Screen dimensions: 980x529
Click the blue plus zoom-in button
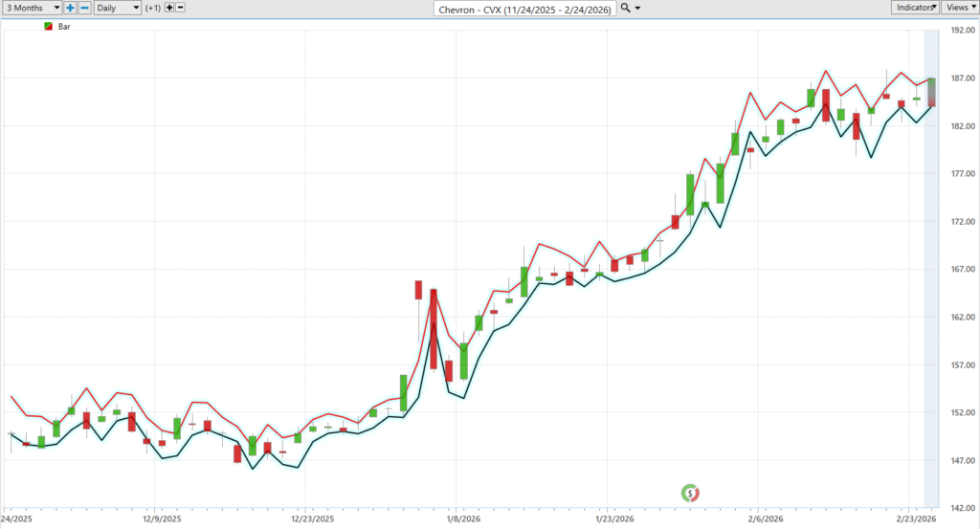click(x=71, y=8)
